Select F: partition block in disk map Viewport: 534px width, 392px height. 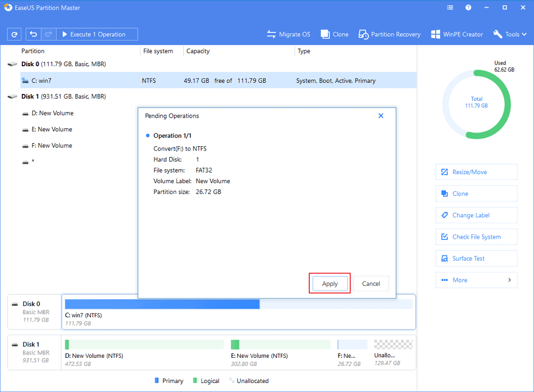[352, 353]
